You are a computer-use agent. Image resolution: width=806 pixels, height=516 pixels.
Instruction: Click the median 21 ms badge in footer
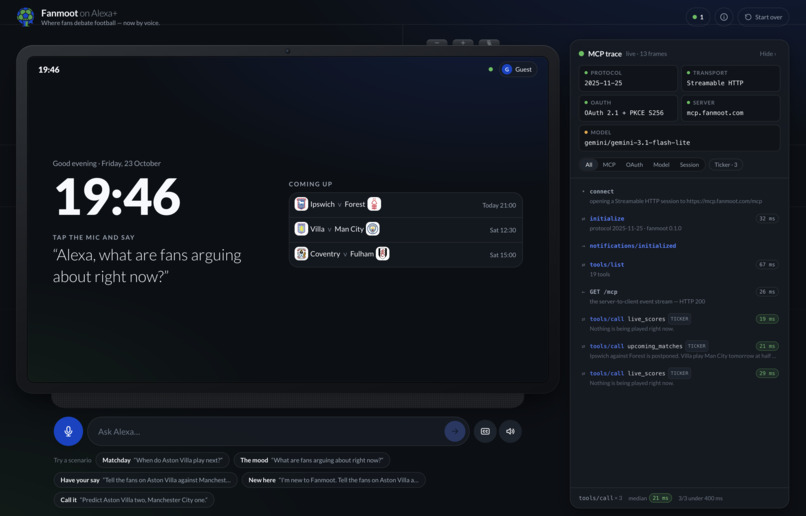pyautogui.click(x=660, y=498)
